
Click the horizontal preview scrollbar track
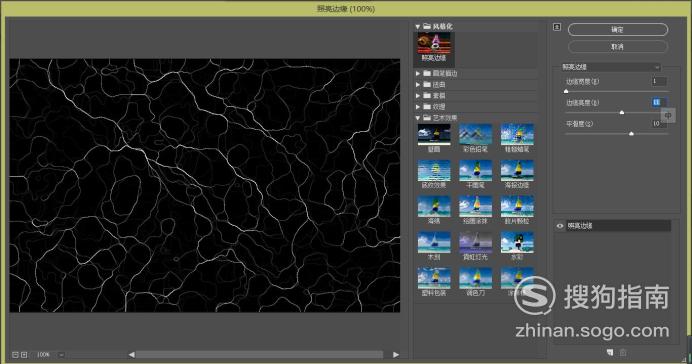coord(260,354)
